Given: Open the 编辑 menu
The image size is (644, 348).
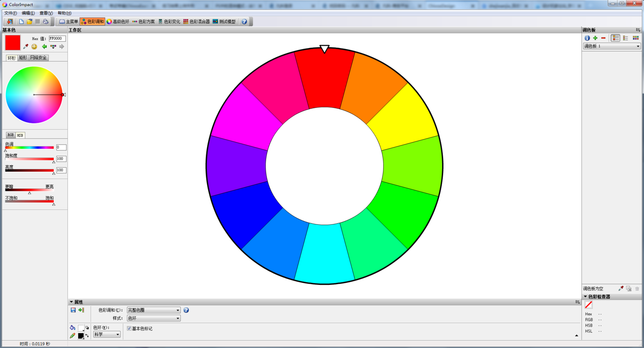Looking at the screenshot, I should coord(28,13).
